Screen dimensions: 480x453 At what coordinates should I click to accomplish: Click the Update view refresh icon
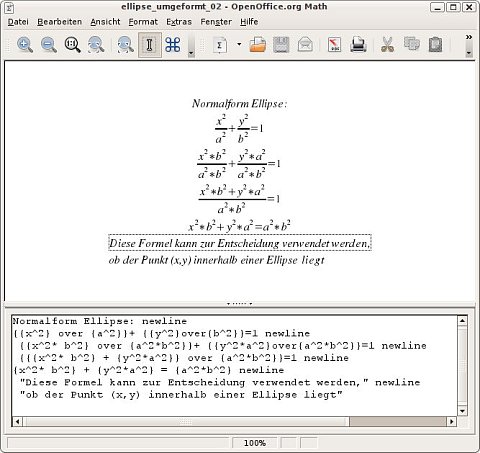point(125,45)
